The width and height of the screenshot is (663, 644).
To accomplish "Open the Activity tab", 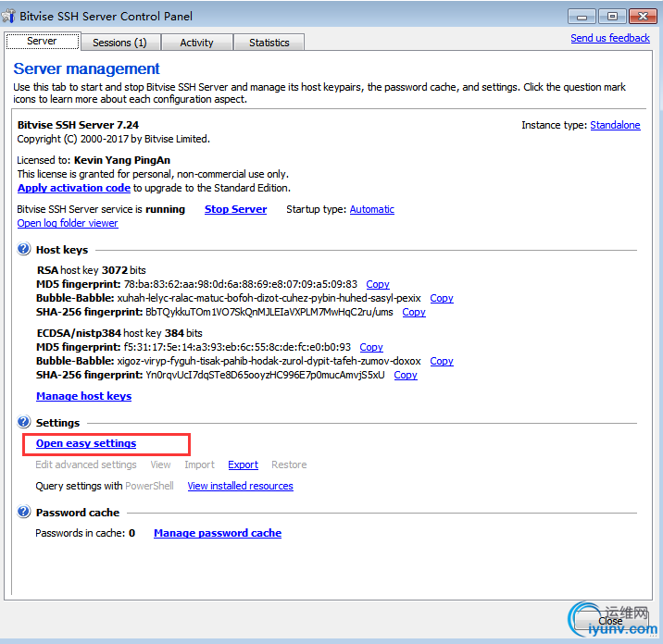I will pos(196,43).
